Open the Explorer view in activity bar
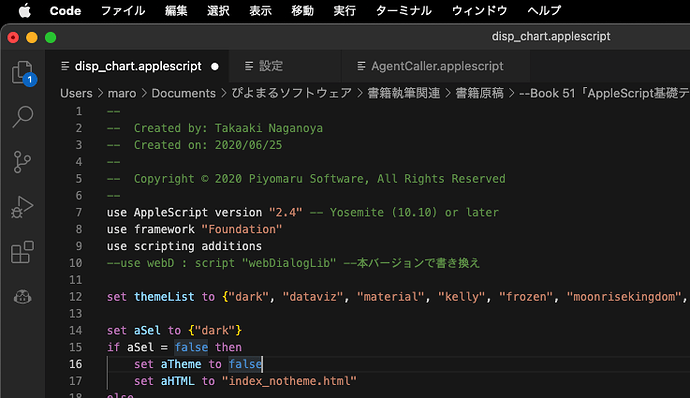The width and height of the screenshot is (690, 398). point(23,73)
